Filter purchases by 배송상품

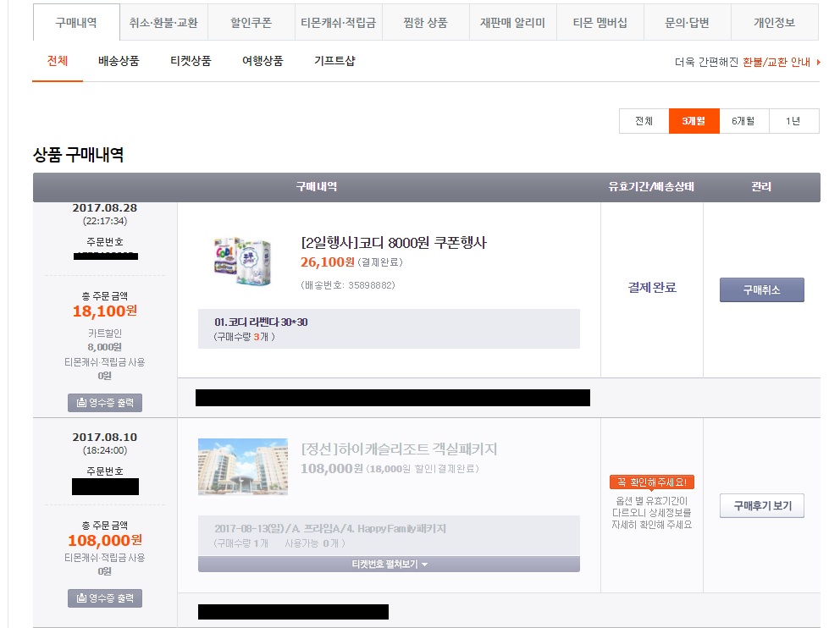(x=119, y=61)
